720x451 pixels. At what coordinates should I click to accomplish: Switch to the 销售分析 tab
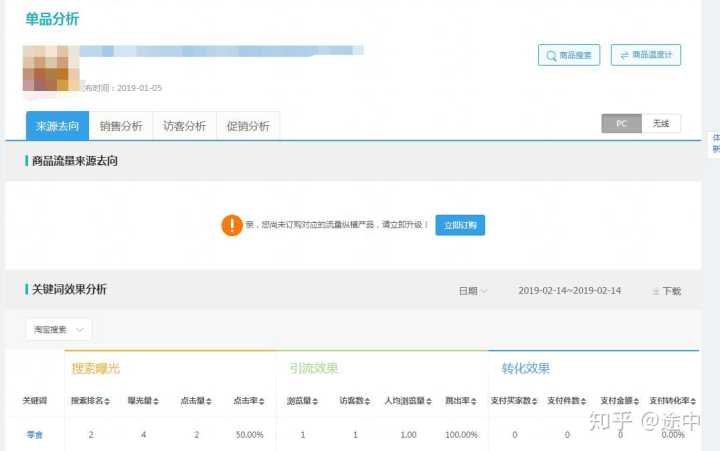tap(120, 126)
